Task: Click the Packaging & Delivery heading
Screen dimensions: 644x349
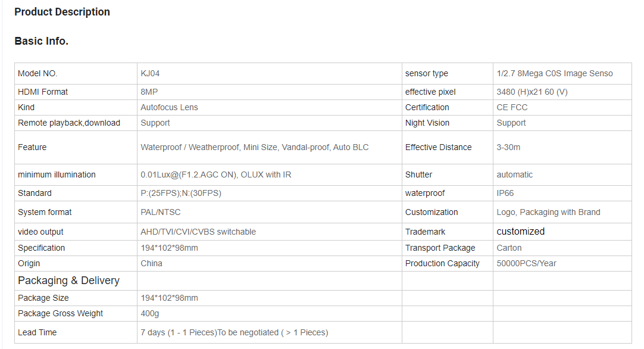Action: click(68, 281)
